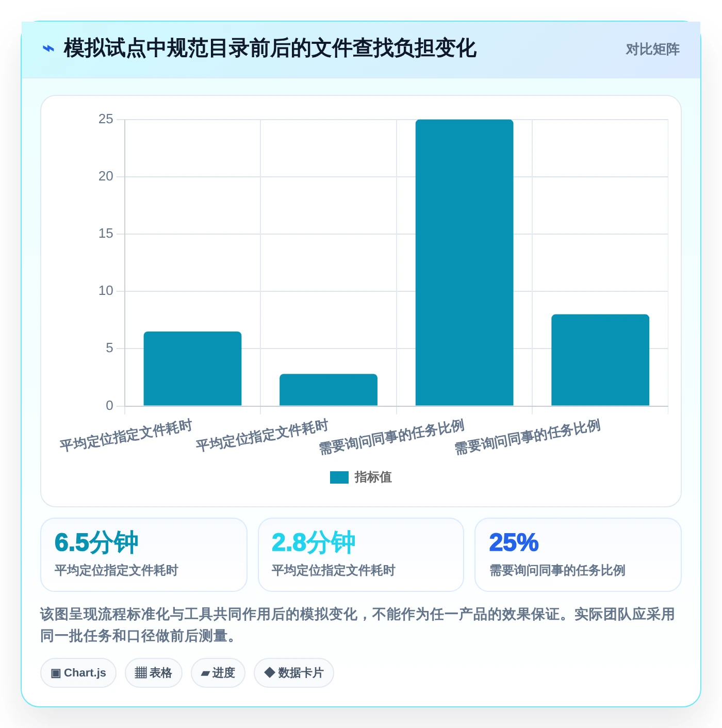Click the first bar valued 6.5
Image resolution: width=722 pixels, height=728 pixels.
(192, 369)
